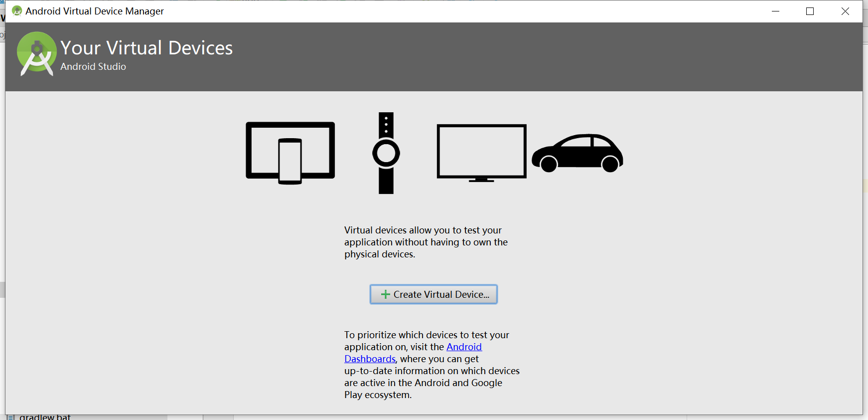The width and height of the screenshot is (868, 420).
Task: Click the AVD Manager title bar icon
Action: coord(17,11)
